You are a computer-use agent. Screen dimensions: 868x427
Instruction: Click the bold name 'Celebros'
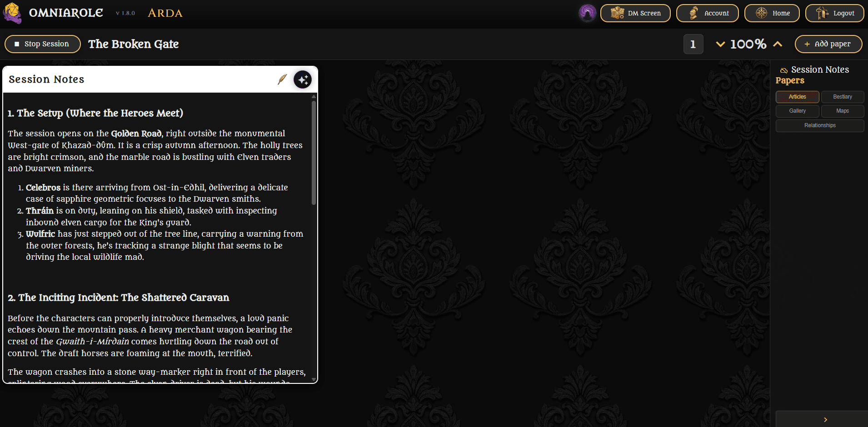point(43,188)
